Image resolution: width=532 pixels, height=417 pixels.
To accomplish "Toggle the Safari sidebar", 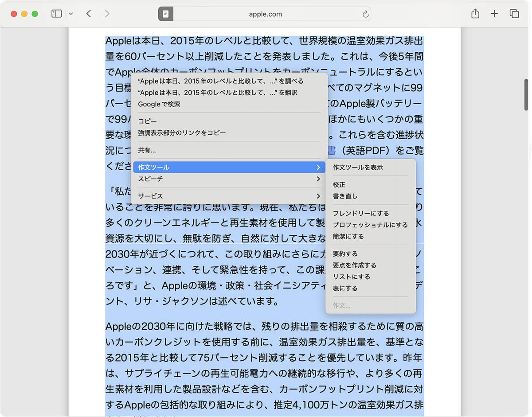I will [56, 14].
